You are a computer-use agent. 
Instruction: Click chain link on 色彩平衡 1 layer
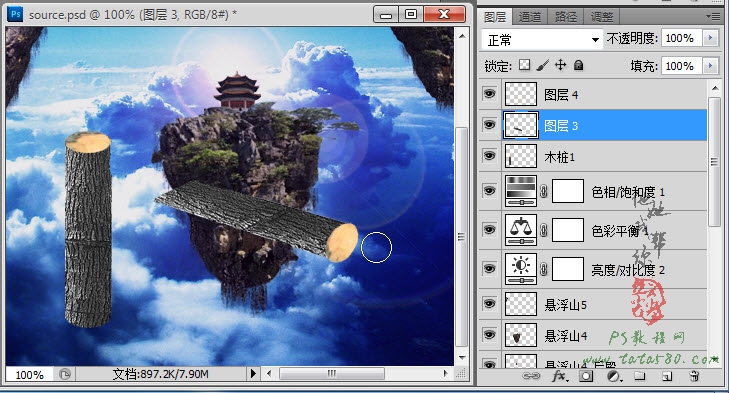coord(544,230)
